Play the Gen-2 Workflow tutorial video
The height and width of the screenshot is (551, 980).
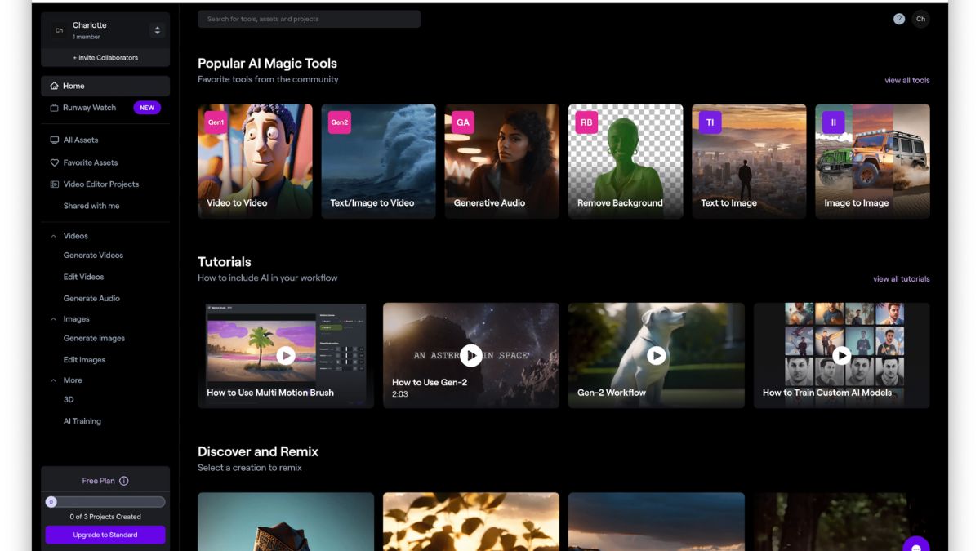point(656,355)
